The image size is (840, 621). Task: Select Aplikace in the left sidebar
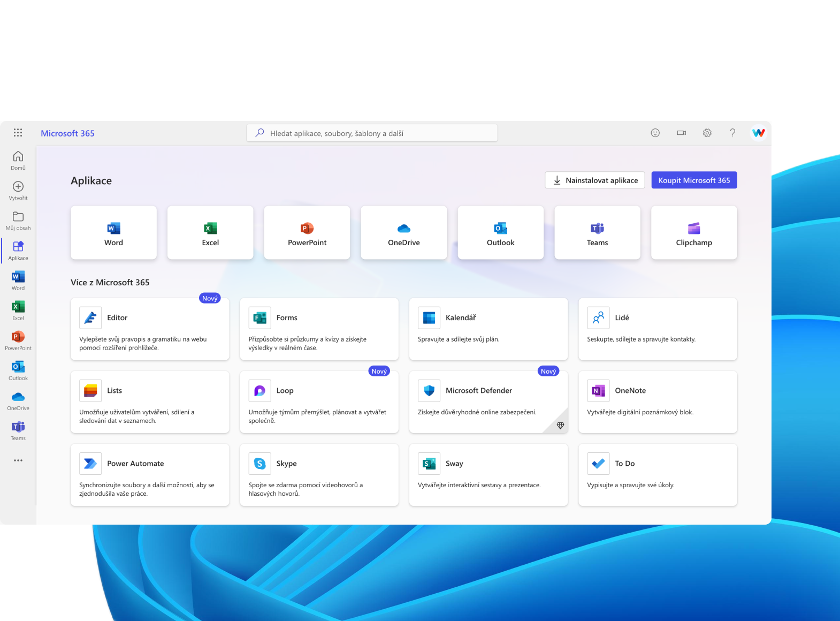18,251
